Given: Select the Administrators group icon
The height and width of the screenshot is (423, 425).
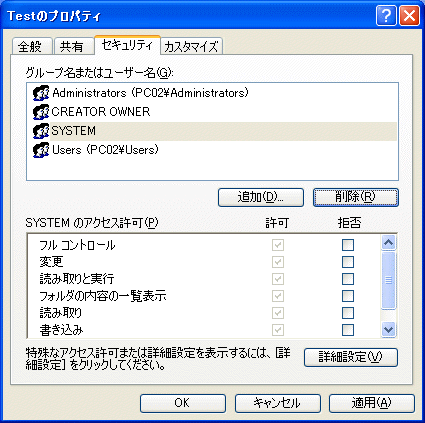Looking at the screenshot, I should [41, 93].
